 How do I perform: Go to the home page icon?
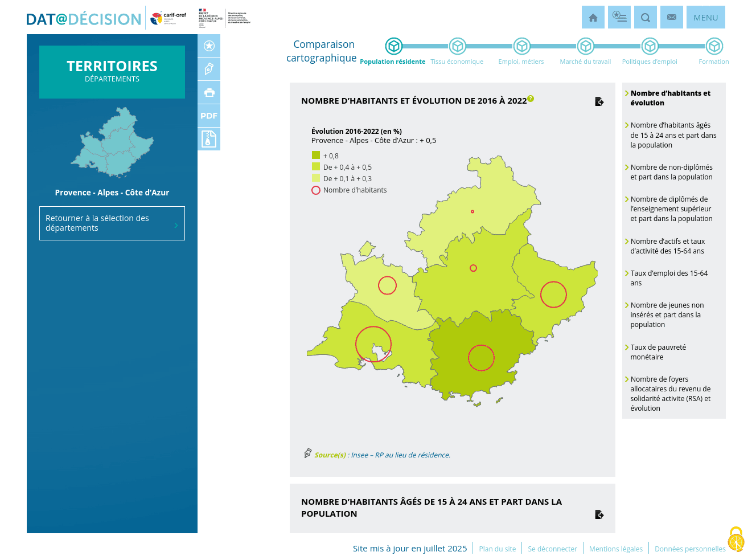(x=593, y=17)
